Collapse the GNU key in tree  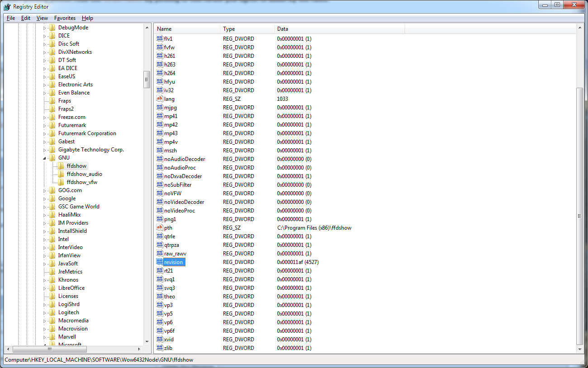click(x=45, y=158)
